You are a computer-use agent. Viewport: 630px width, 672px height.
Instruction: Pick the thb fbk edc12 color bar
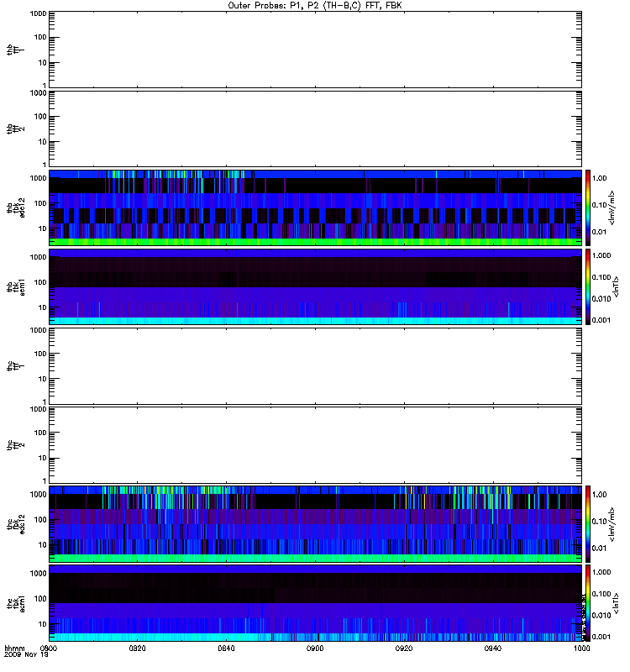tap(588, 207)
